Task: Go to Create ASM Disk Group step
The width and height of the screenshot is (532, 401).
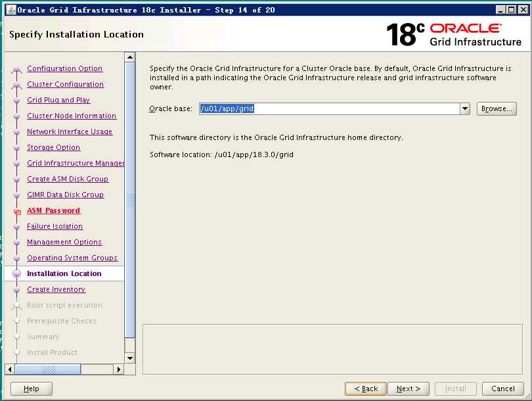Action: pyautogui.click(x=68, y=179)
